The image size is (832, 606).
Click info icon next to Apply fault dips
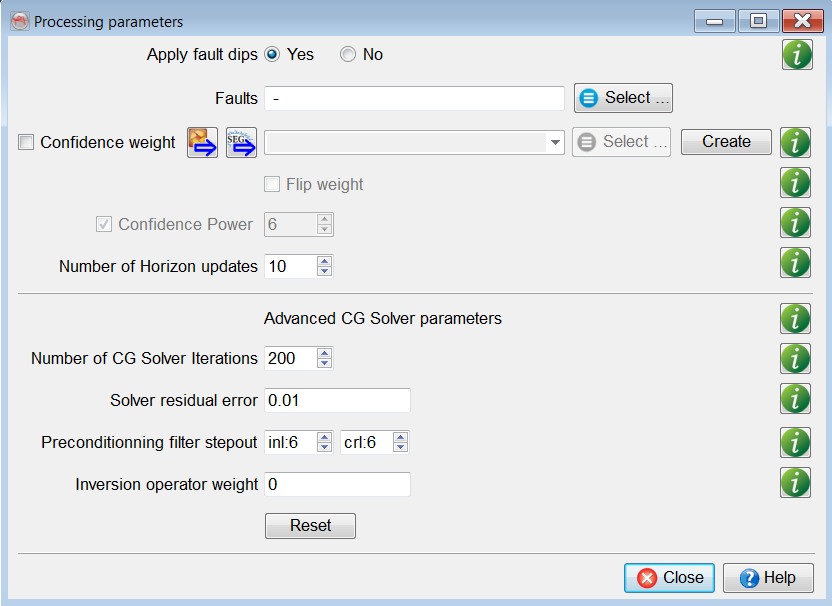point(796,55)
